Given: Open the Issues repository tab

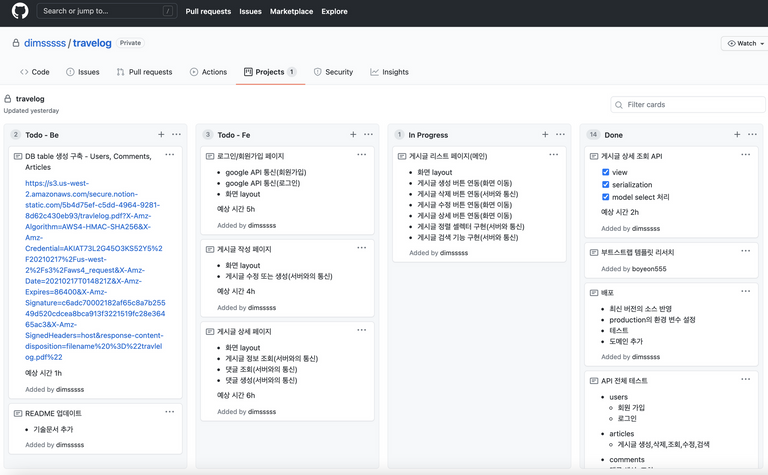Looking at the screenshot, I should pos(83,72).
